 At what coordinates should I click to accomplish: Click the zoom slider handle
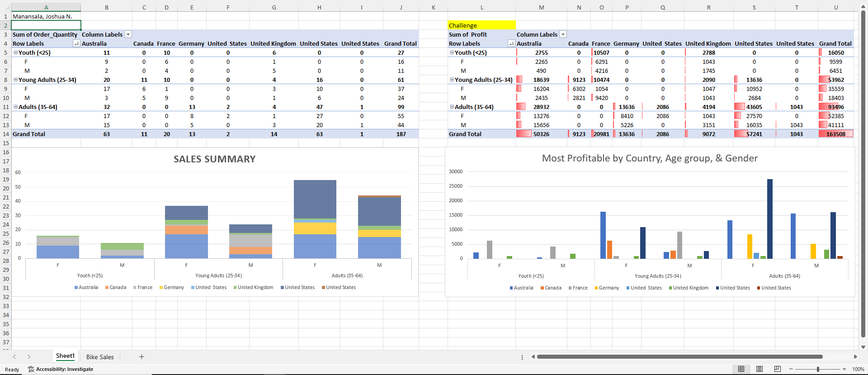coord(818,369)
